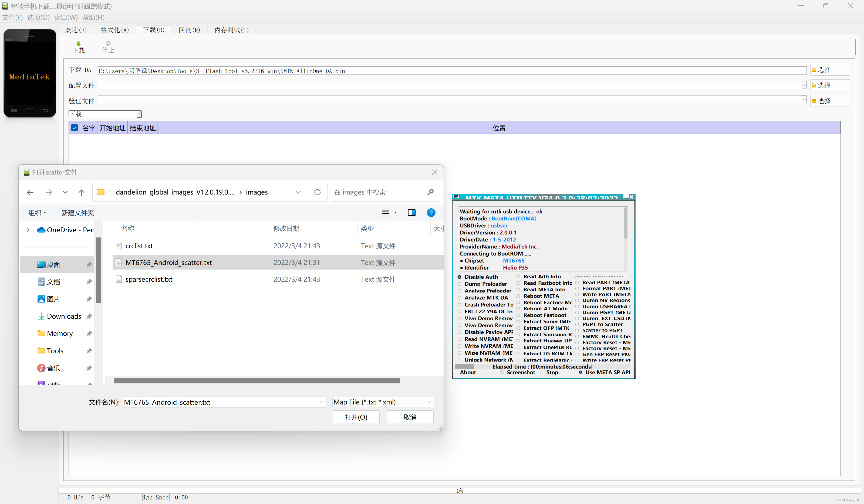Viewport: 864px width, 504px height.
Task: Go back in the scatter file dialog
Action: point(30,192)
